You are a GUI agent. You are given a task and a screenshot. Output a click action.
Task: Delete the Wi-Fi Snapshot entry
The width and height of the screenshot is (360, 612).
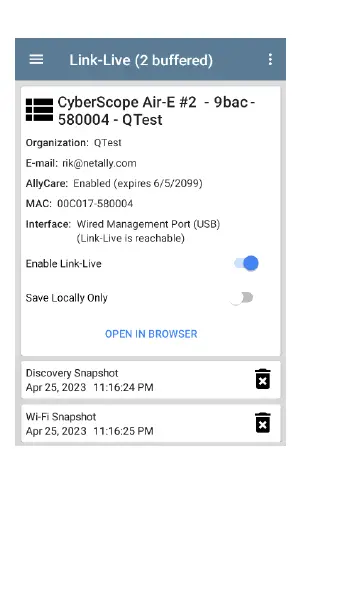pyautogui.click(x=263, y=423)
